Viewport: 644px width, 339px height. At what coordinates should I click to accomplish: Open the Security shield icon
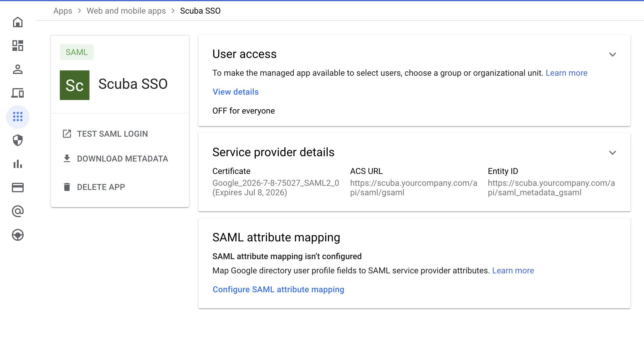(x=18, y=140)
